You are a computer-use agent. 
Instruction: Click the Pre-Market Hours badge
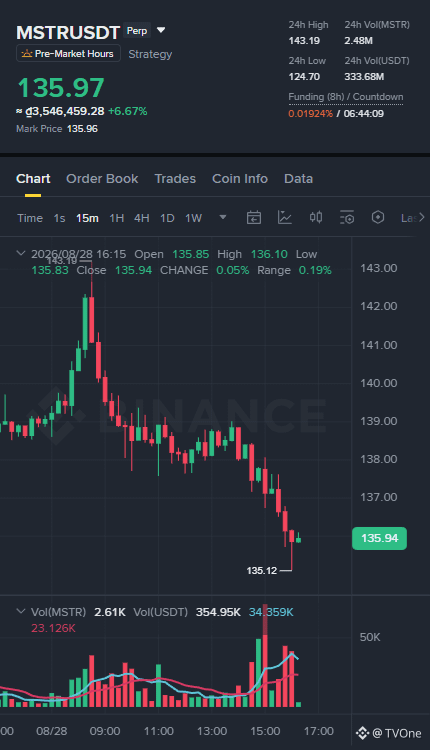click(x=68, y=54)
